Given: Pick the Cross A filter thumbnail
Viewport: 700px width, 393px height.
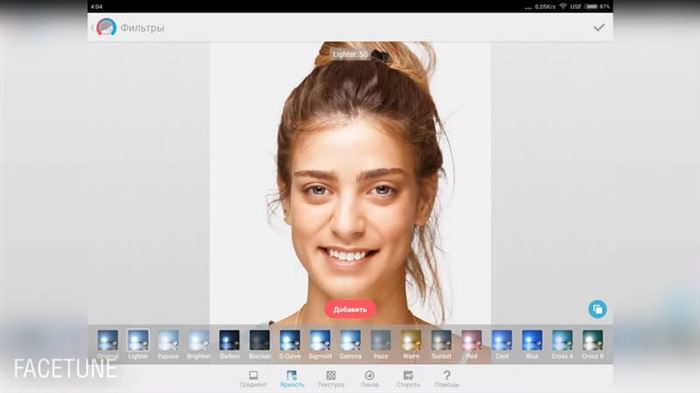Looking at the screenshot, I should click(x=562, y=340).
